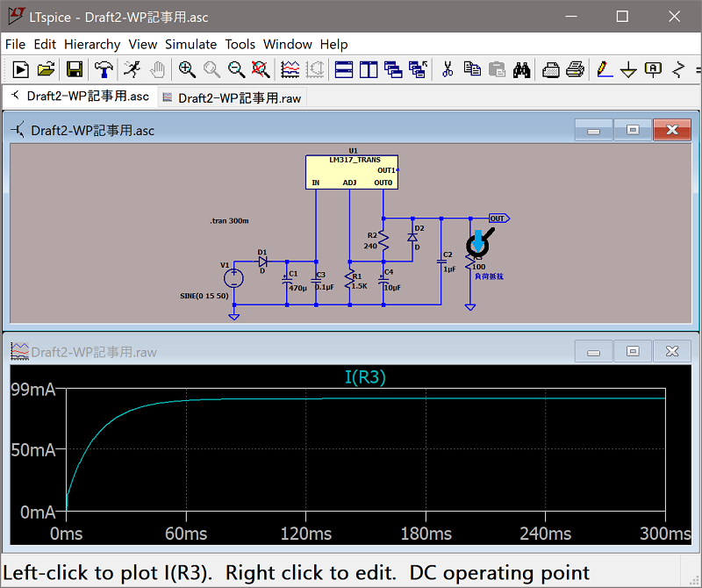Click the D1 diode symbol
The height and width of the screenshot is (588, 702).
(262, 262)
